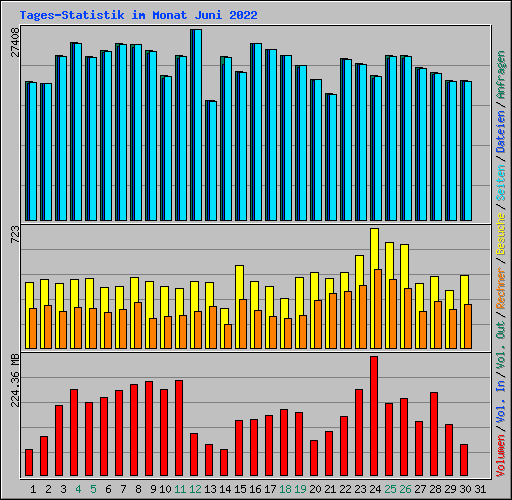512x500 pixels.
Task: Select the short cyan bar for day 13
Action: pos(213,161)
